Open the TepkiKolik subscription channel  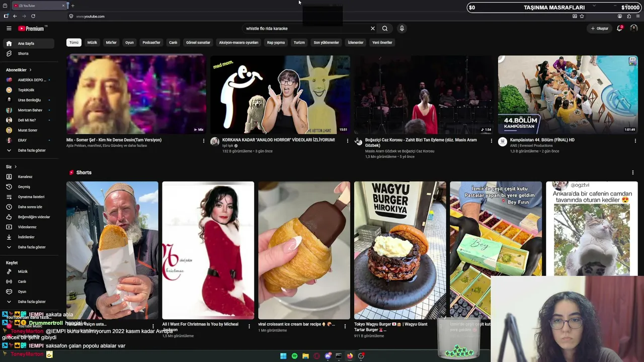pos(26,90)
